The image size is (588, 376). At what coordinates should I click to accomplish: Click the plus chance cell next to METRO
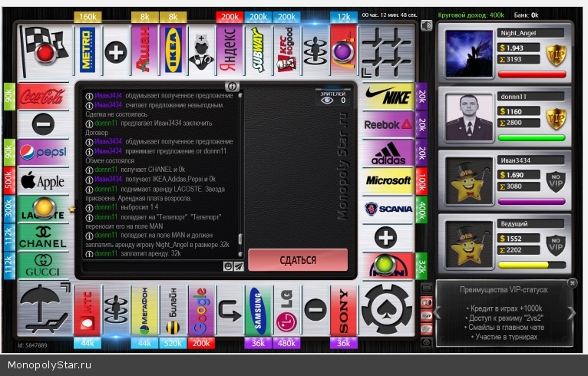coord(116,50)
